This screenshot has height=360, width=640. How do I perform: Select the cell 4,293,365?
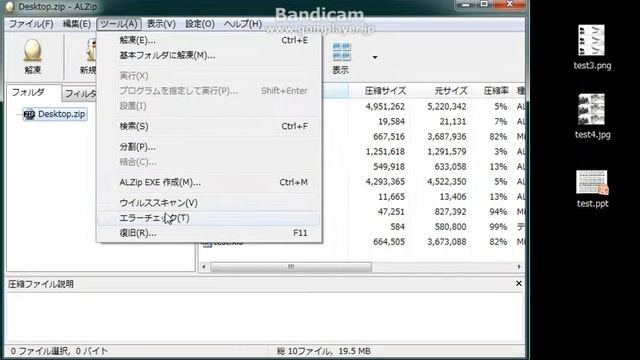pos(385,182)
